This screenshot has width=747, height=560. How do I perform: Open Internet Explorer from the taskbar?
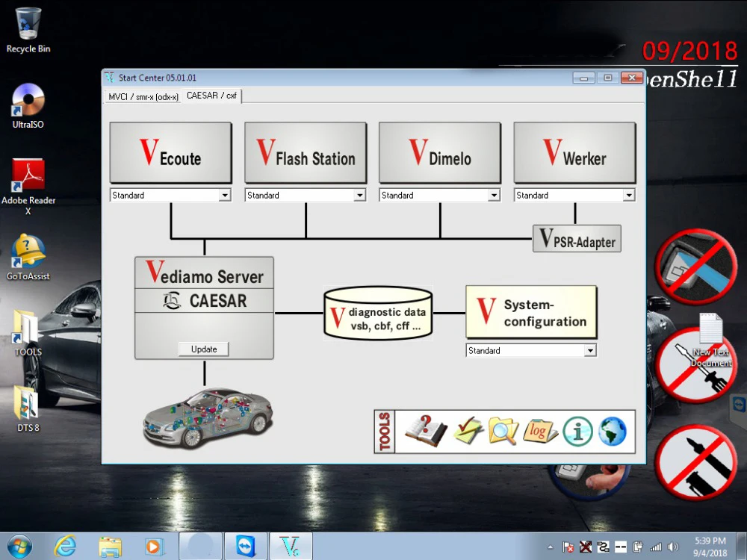(65, 547)
